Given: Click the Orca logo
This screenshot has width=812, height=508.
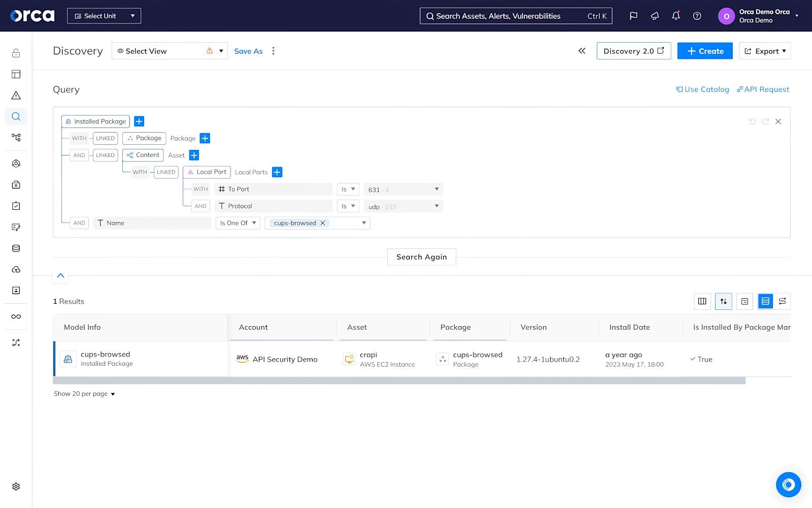Looking at the screenshot, I should [32, 16].
